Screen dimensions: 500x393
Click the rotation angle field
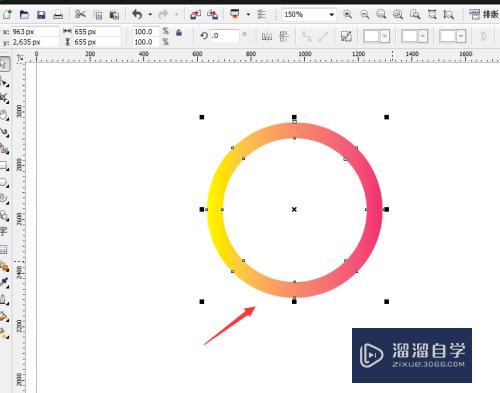[225, 36]
